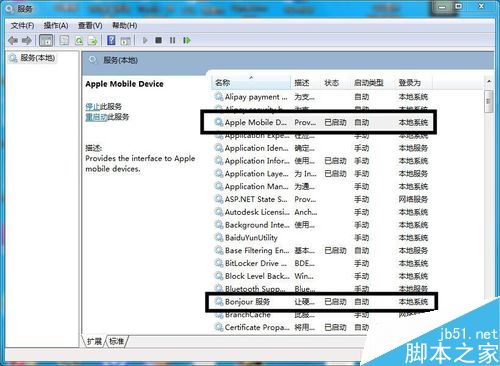Select the Apple Mobile D... service name
The height and width of the screenshot is (366, 500).
[255, 122]
